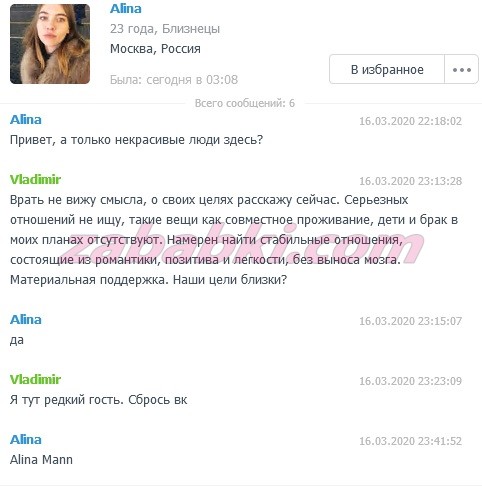
Task: Click the '23 года, Близнецы' profile info
Action: point(165,29)
